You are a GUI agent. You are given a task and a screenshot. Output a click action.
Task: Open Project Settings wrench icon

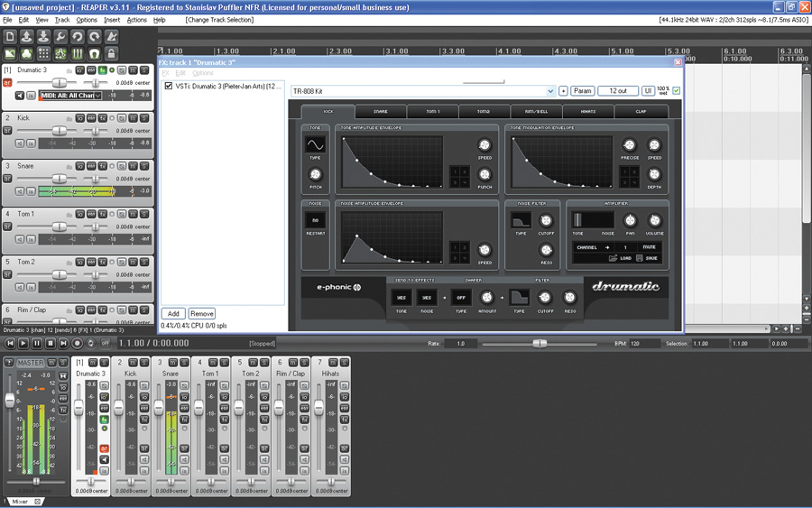(x=60, y=37)
